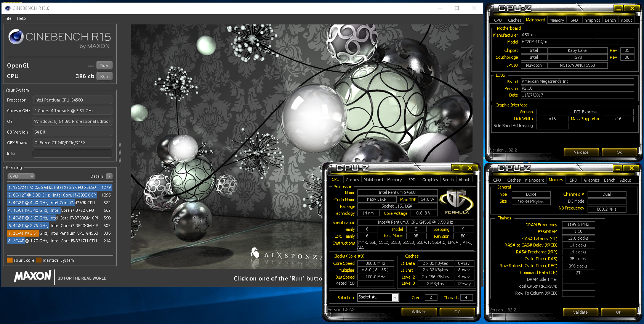Viewport: 644px width, 324px height.
Task: Click the Details arrow button in Ranking
Action: coord(109,176)
